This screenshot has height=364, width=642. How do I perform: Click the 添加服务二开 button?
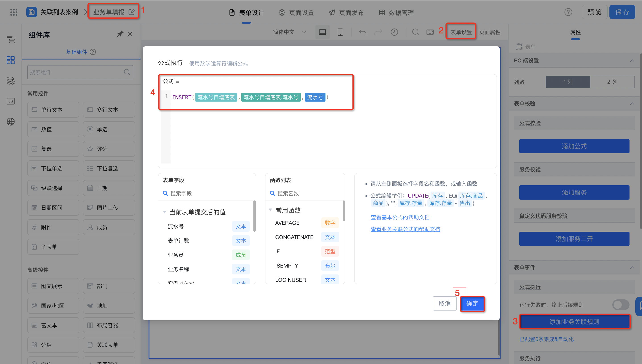click(x=574, y=239)
